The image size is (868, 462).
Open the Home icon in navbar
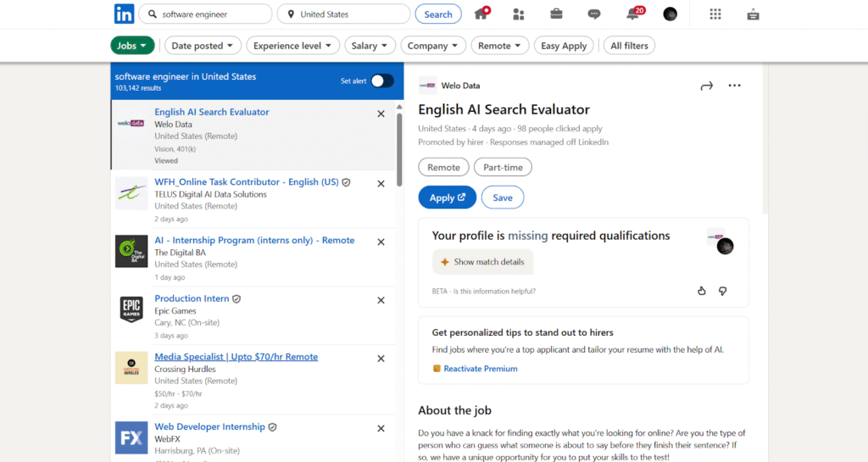click(x=481, y=14)
